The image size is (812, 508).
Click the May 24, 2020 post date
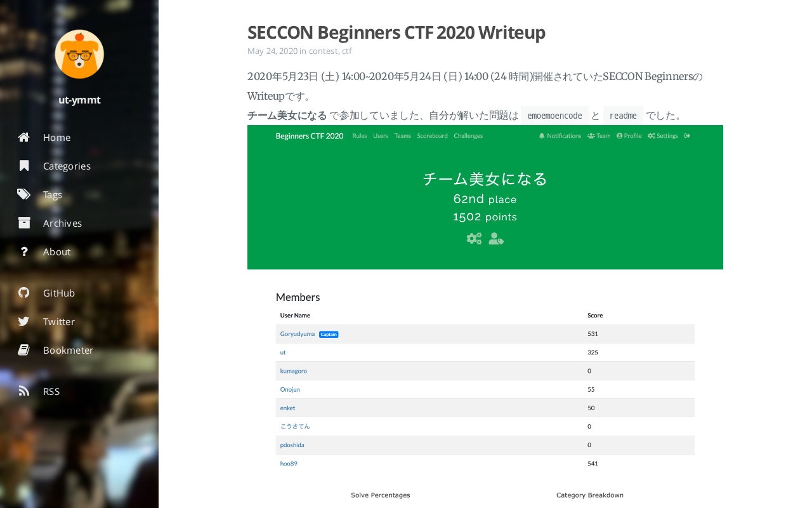[x=272, y=51]
